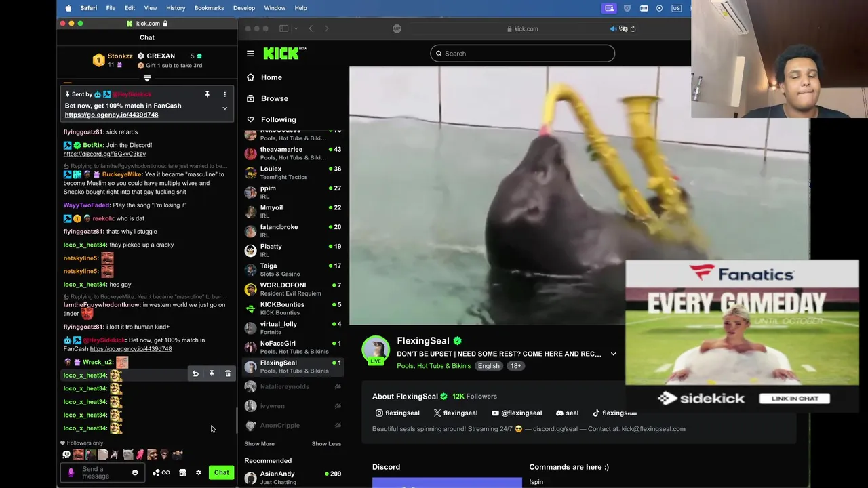This screenshot has width=868, height=488.
Task: Expand the pinned message chevron
Action: tap(224, 108)
